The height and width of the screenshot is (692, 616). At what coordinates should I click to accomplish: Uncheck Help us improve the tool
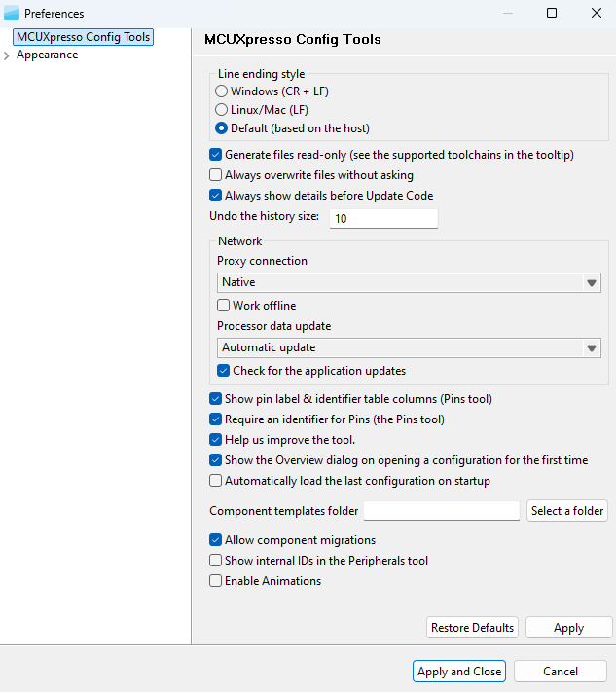(215, 440)
